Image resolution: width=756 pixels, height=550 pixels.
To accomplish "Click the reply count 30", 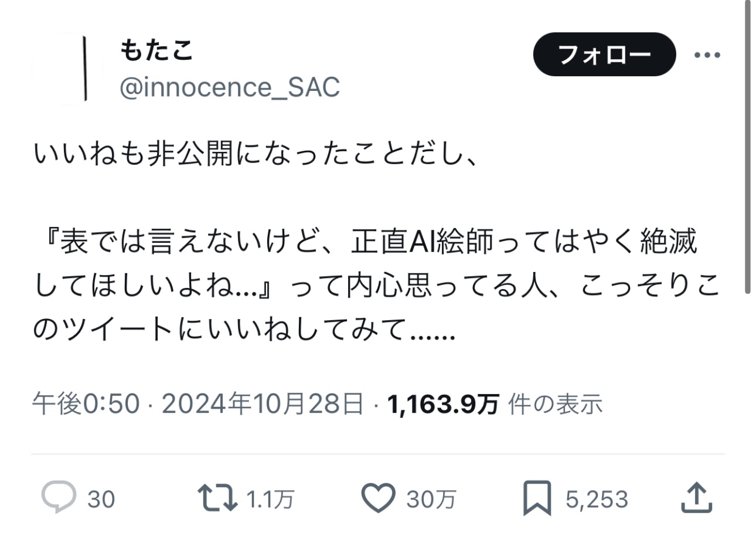I will point(101,500).
